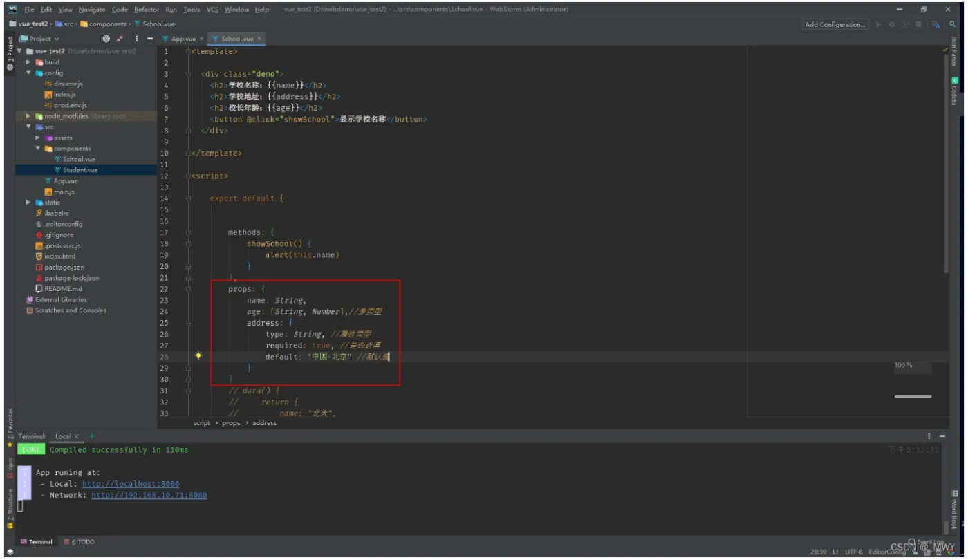
Task: Select Student.vue in the project tree
Action: (80, 170)
